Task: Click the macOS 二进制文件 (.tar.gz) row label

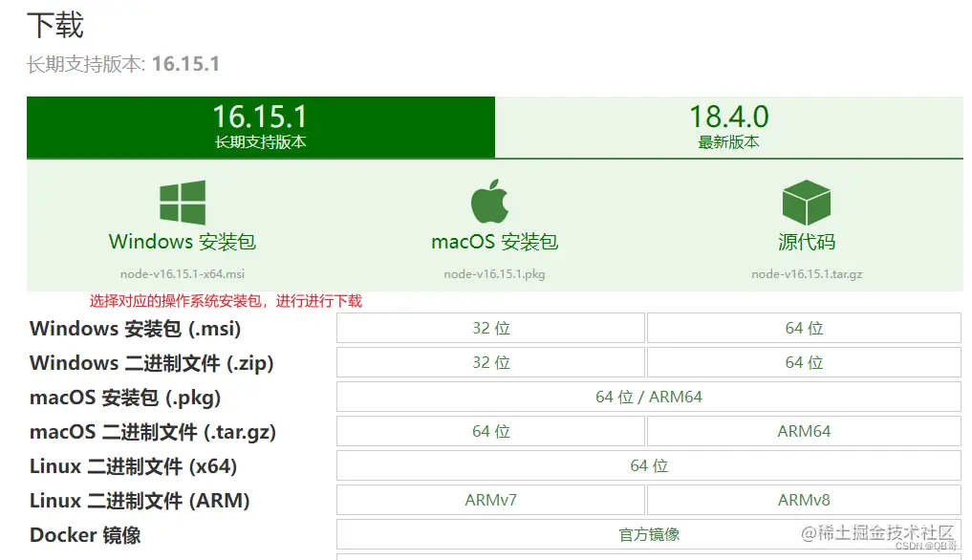Action: coord(153,432)
